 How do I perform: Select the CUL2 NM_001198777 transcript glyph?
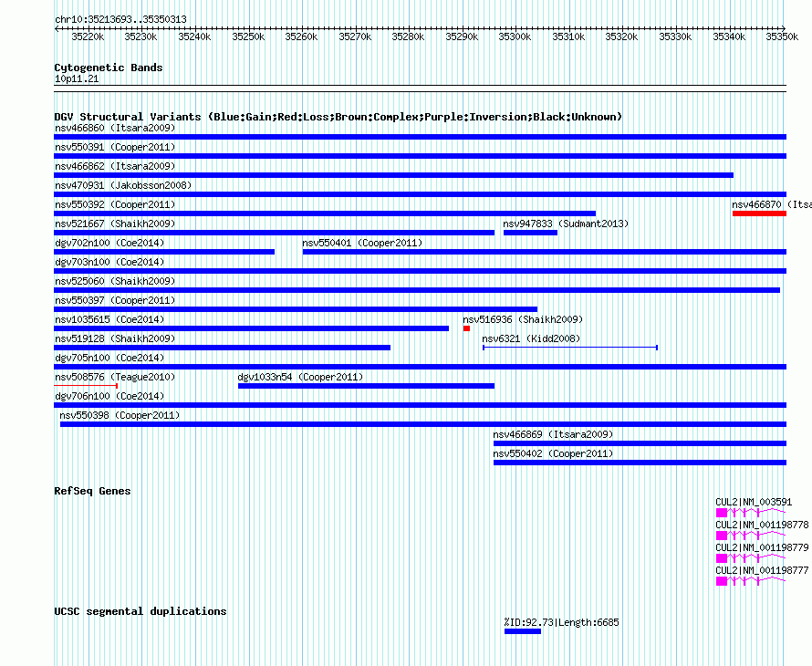coord(750,581)
